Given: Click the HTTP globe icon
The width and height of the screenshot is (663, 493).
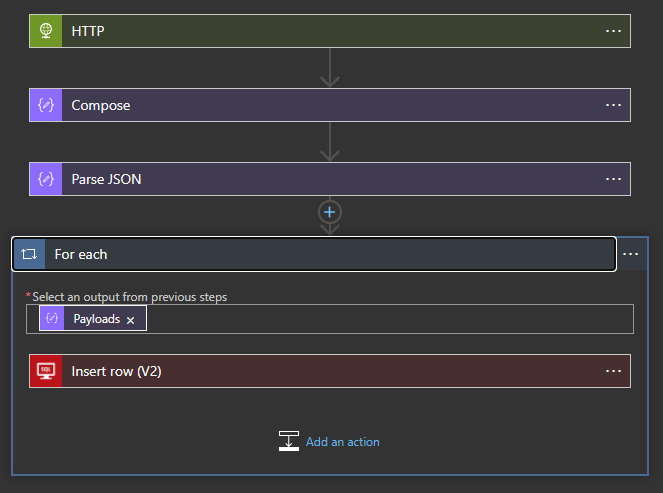Looking at the screenshot, I should coord(46,31).
